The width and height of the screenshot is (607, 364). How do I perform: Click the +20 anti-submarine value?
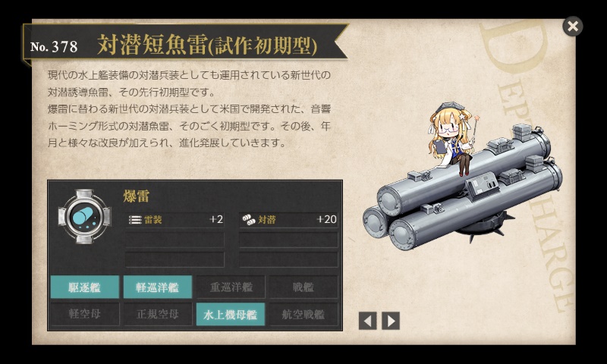[326, 219]
